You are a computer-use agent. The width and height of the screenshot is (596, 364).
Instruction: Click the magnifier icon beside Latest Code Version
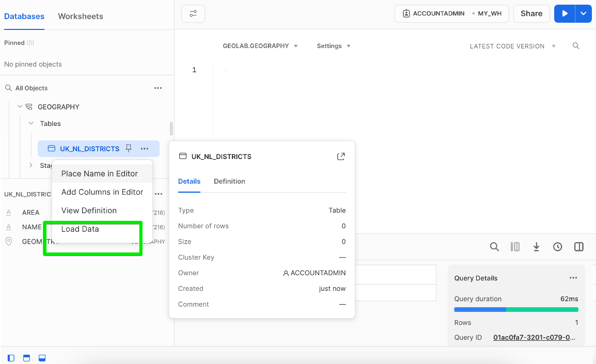click(576, 46)
